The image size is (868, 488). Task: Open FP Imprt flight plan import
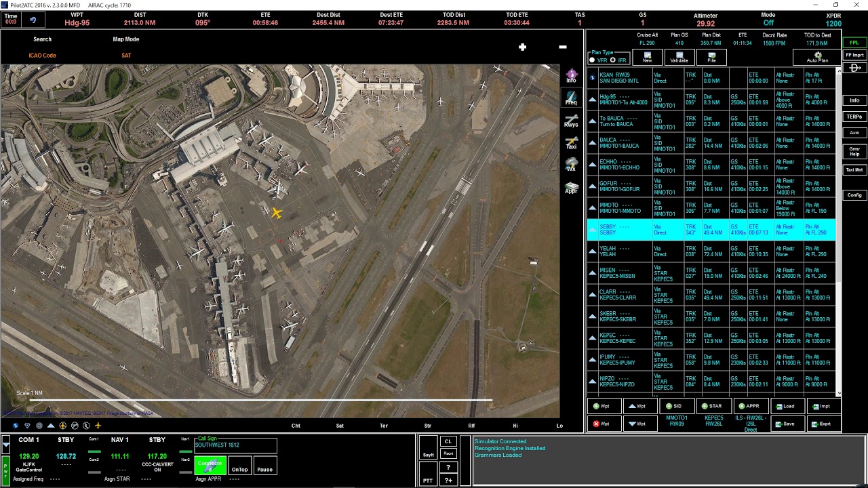(x=854, y=55)
